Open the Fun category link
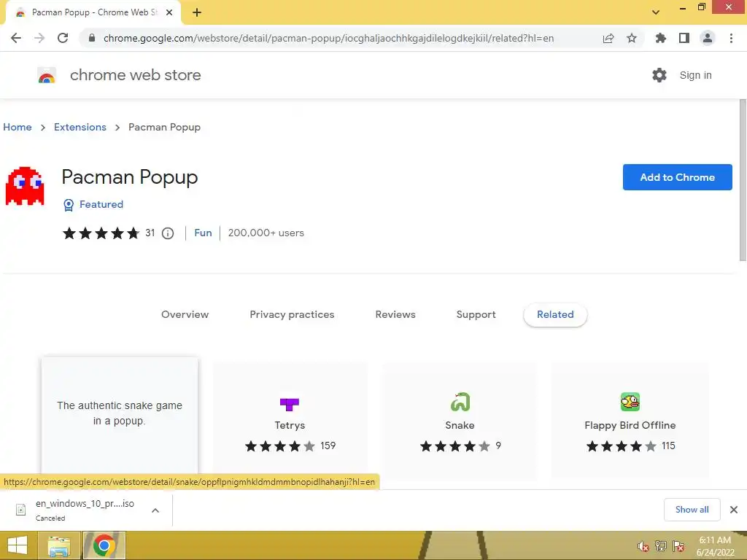The width and height of the screenshot is (747, 560). (203, 233)
